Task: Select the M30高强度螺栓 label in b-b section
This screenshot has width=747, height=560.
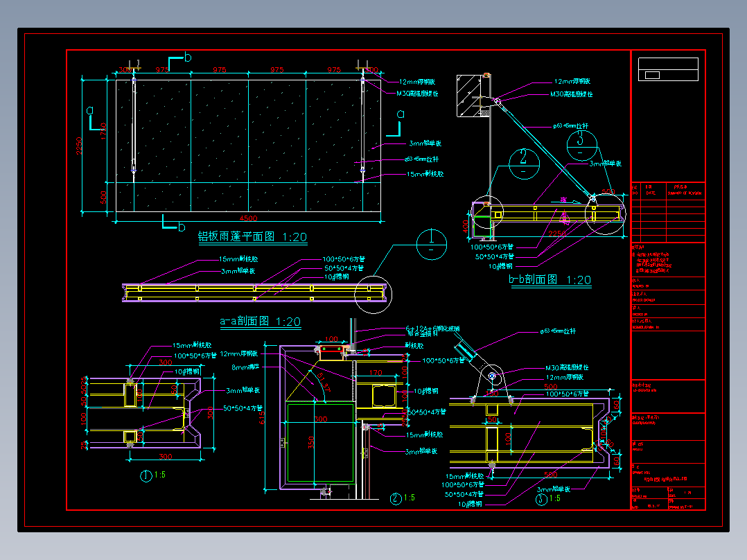Action: coord(571,94)
